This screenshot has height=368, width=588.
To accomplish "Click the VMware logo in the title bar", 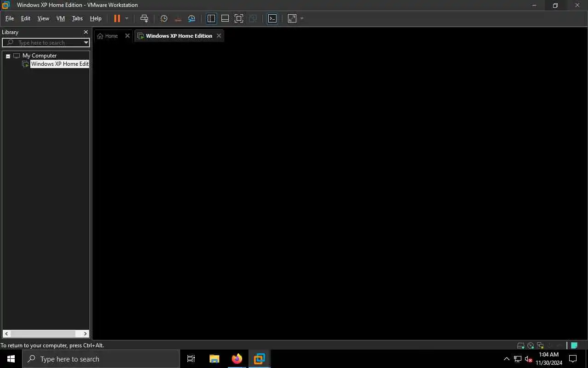I will [6, 5].
